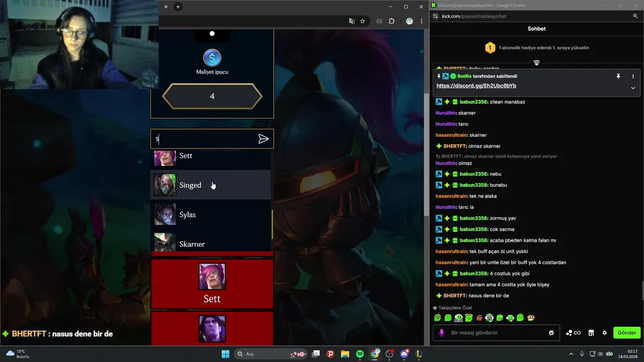This screenshot has height=362, width=644.
Task: Click the search magnifier in chat window address bar
Action: pos(635,16)
